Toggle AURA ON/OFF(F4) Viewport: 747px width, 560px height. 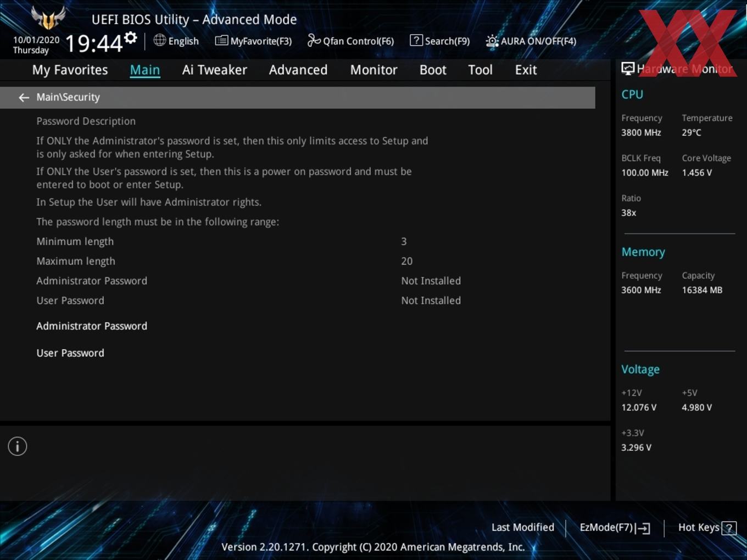(x=538, y=41)
